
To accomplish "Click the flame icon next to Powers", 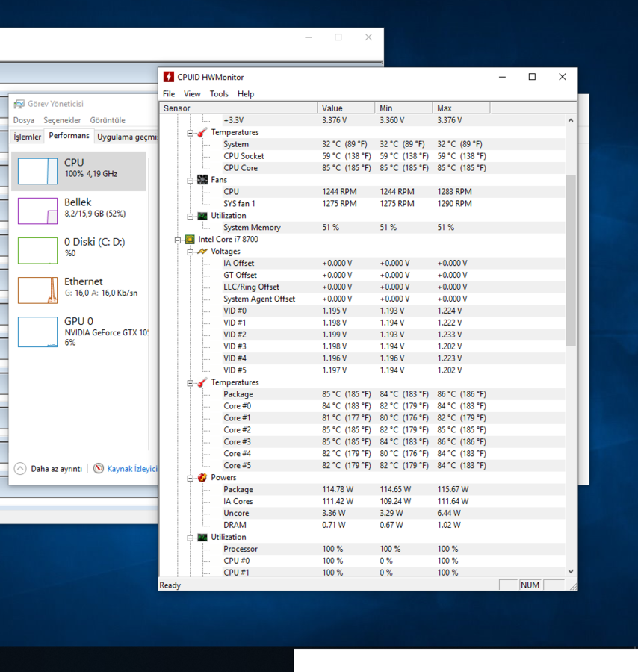I will (x=202, y=478).
